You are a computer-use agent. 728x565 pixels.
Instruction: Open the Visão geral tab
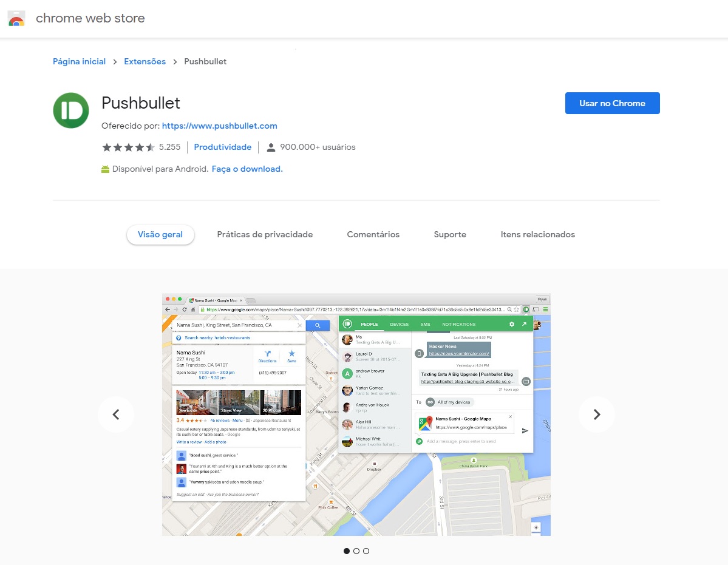(160, 235)
